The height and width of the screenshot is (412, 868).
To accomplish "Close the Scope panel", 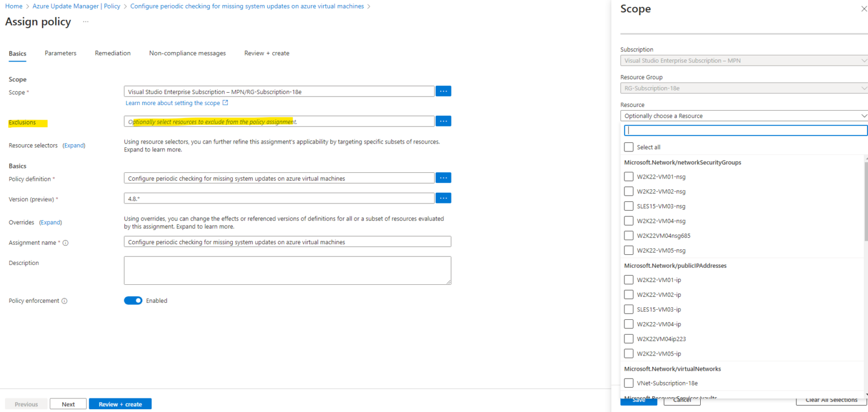I will point(864,9).
